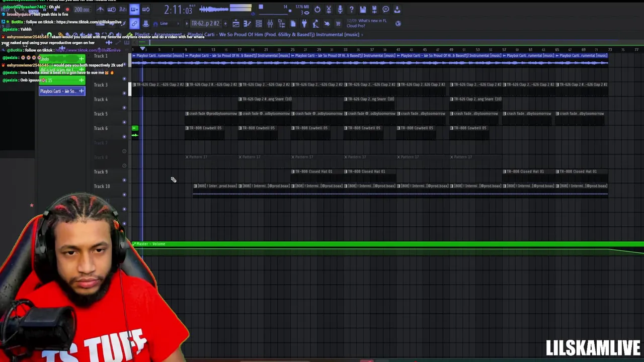Click the metronome icon
This screenshot has height=362, width=644.
pyautogui.click(x=100, y=10)
